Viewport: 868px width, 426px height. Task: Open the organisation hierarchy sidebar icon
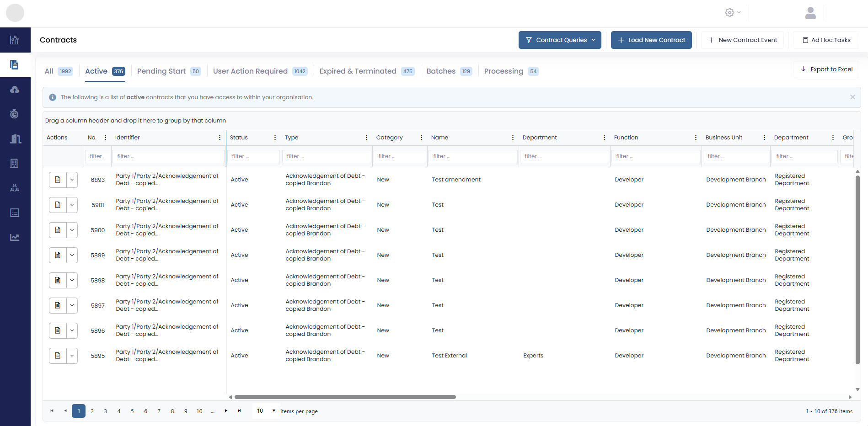pyautogui.click(x=15, y=188)
